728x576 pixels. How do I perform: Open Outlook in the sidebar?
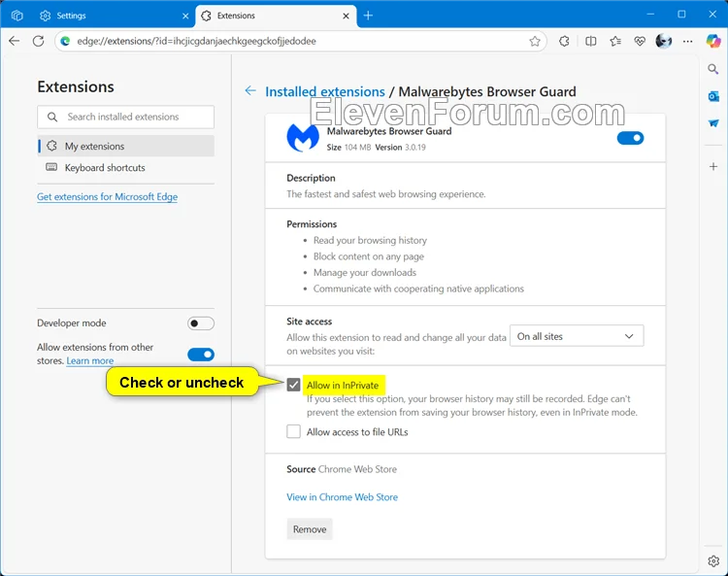coord(713,96)
